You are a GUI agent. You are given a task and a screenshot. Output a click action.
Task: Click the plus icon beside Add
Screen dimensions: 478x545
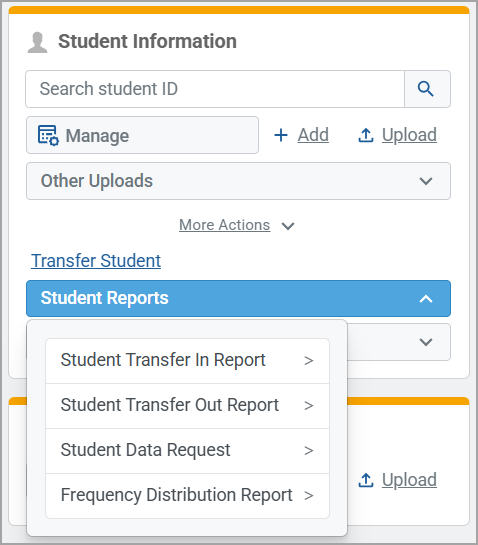click(281, 135)
